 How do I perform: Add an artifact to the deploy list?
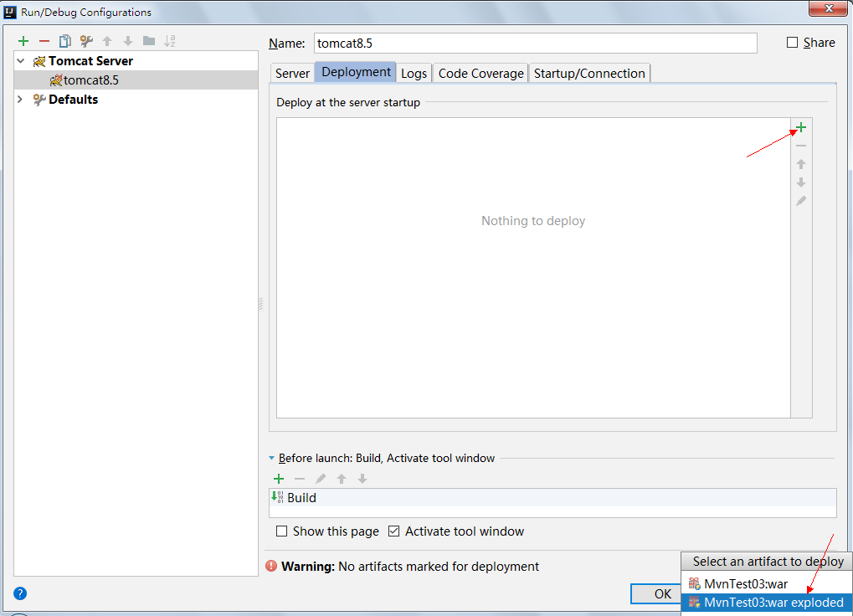click(801, 128)
